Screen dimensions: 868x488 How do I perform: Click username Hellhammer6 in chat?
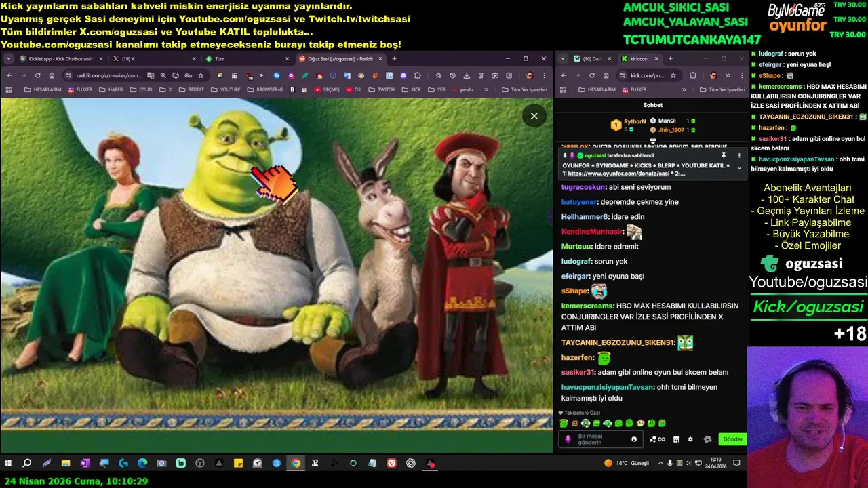tap(585, 217)
